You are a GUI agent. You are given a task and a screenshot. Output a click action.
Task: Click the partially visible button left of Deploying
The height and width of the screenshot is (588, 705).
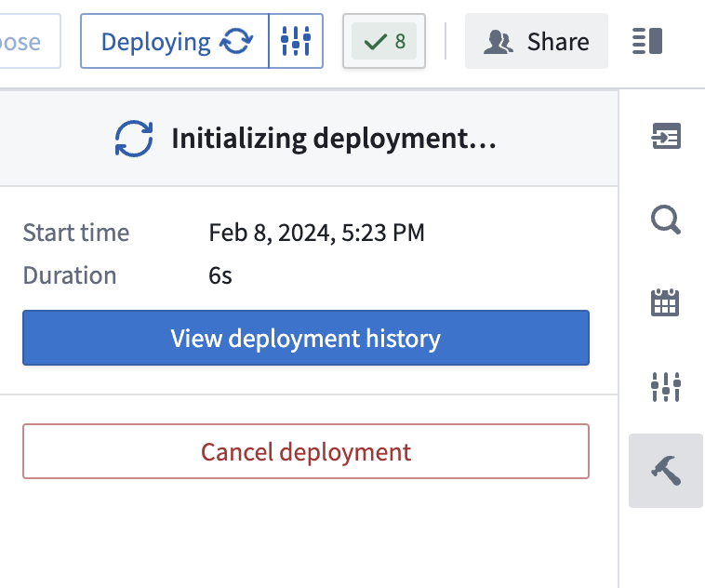click(x=30, y=41)
